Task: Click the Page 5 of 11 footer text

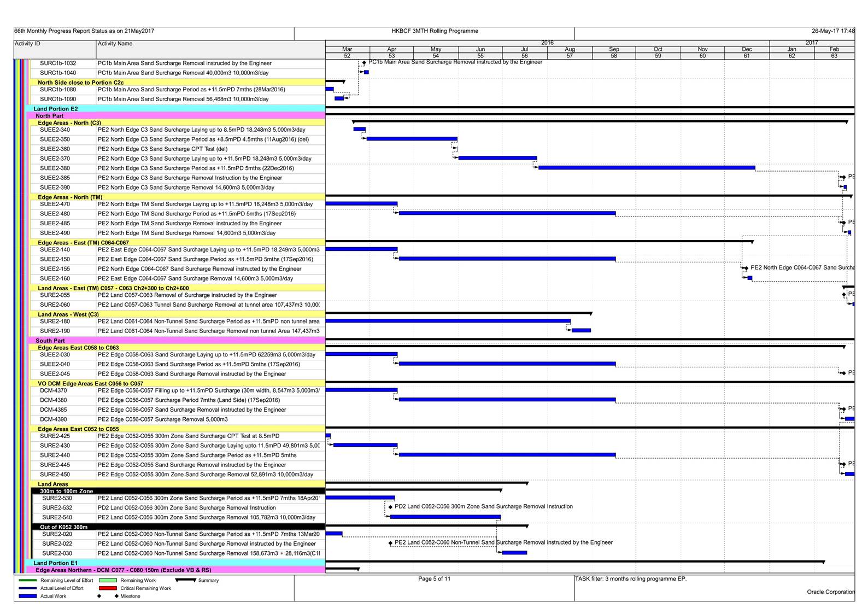Action: [x=435, y=578]
